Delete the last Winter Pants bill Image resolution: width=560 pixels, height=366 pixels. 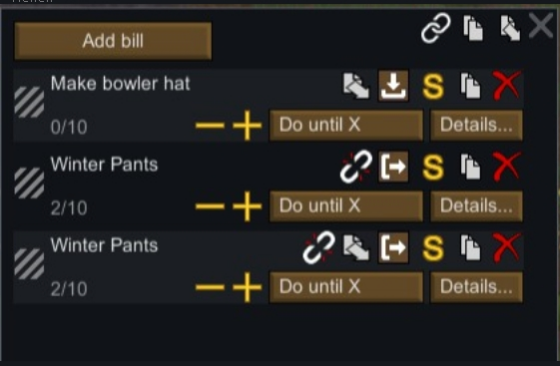point(506,247)
